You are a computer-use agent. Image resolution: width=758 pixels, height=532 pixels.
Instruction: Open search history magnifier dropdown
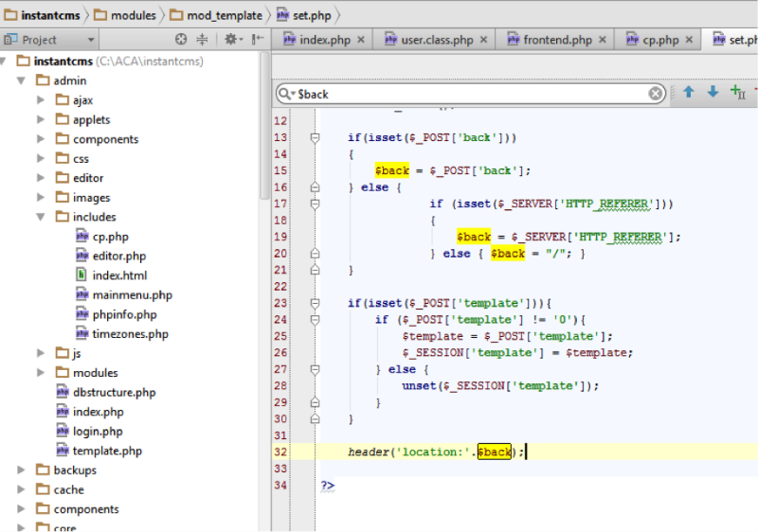pyautogui.click(x=286, y=94)
